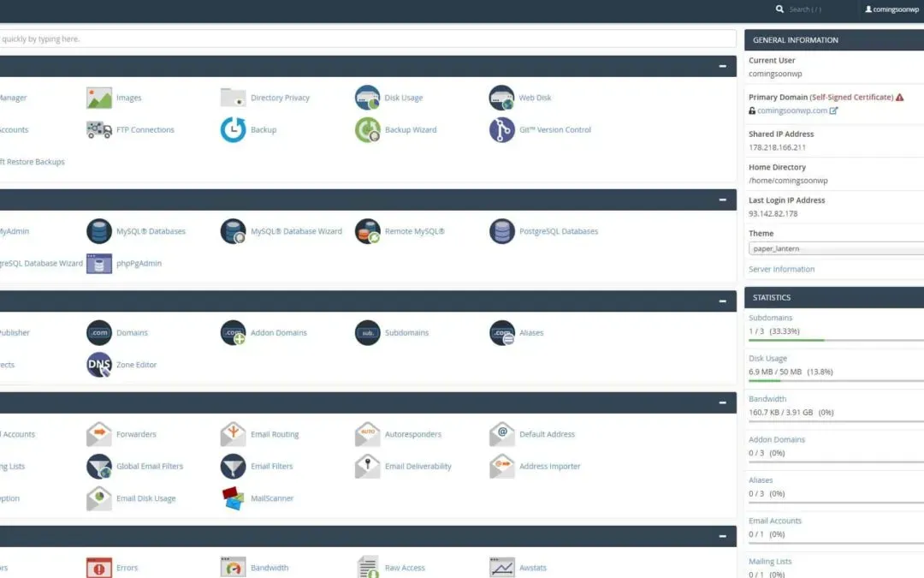Open Remote MySQL icon
The height and width of the screenshot is (578, 924).
coord(367,231)
